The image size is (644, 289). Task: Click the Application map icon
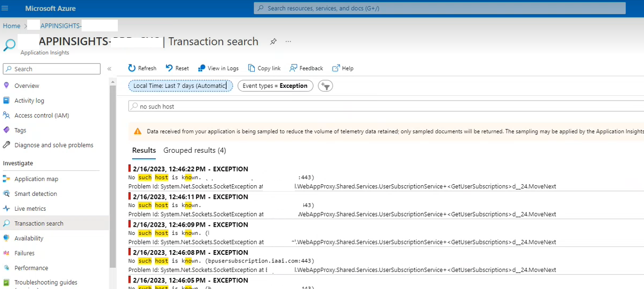coord(6,179)
